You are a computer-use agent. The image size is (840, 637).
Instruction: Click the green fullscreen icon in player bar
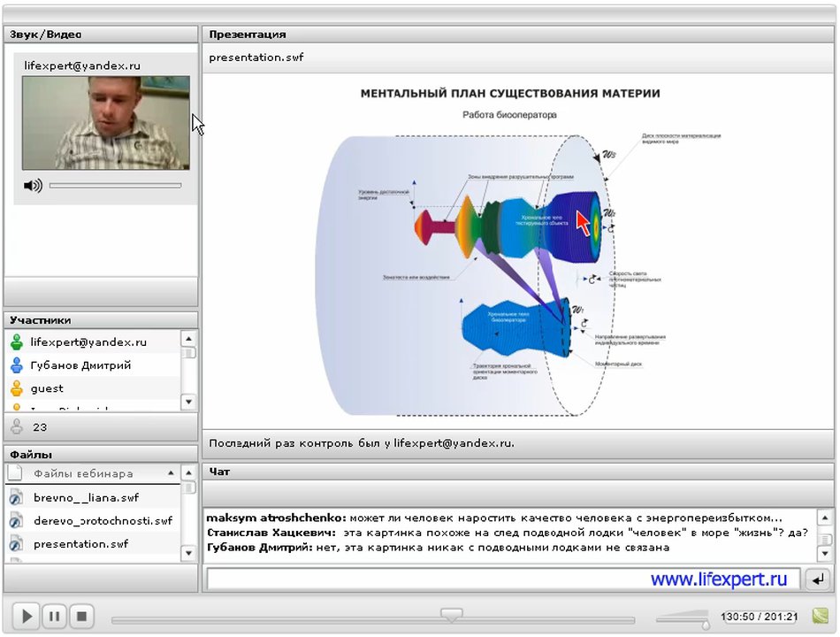point(821,616)
